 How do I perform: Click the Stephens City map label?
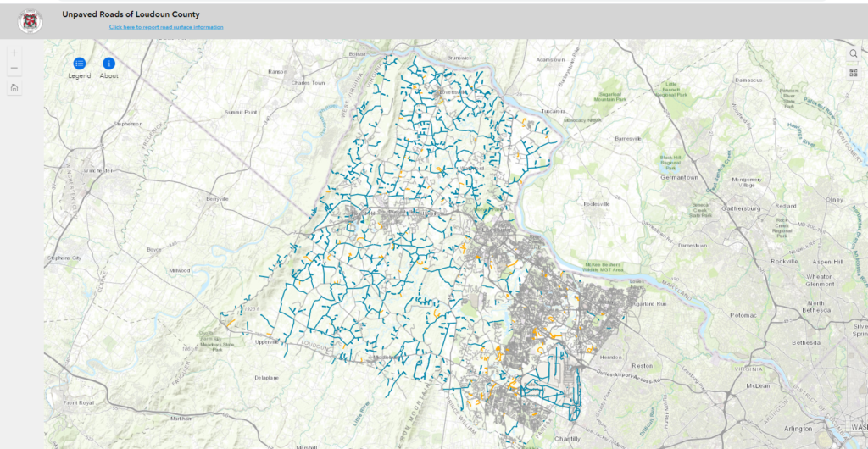click(64, 258)
